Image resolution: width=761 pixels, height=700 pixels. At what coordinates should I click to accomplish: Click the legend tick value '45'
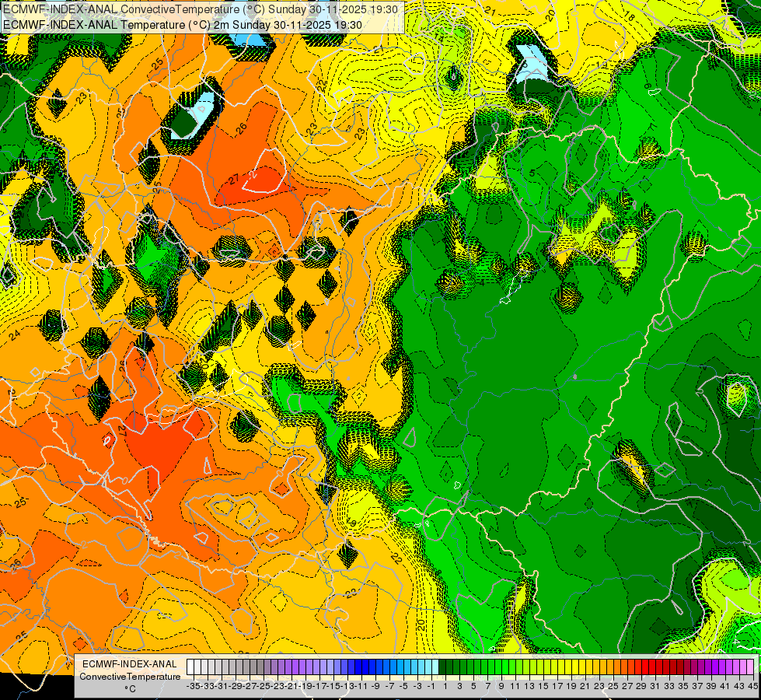[x=752, y=686]
